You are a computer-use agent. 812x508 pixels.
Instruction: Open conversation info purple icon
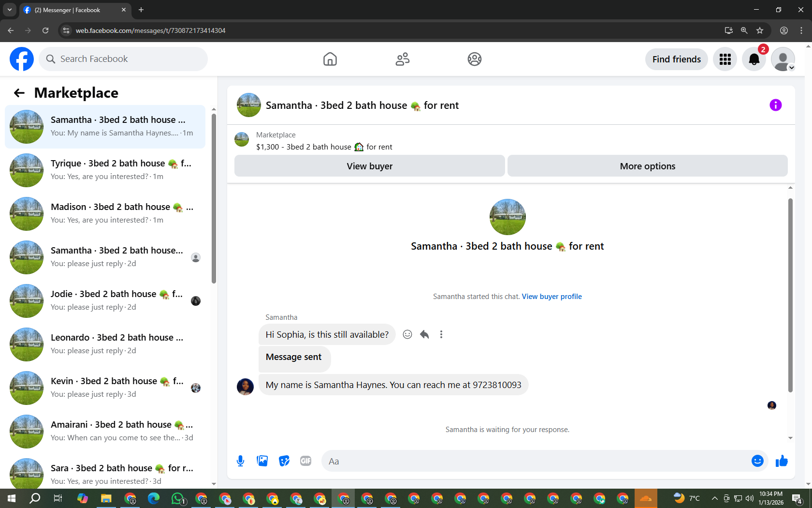click(x=776, y=105)
